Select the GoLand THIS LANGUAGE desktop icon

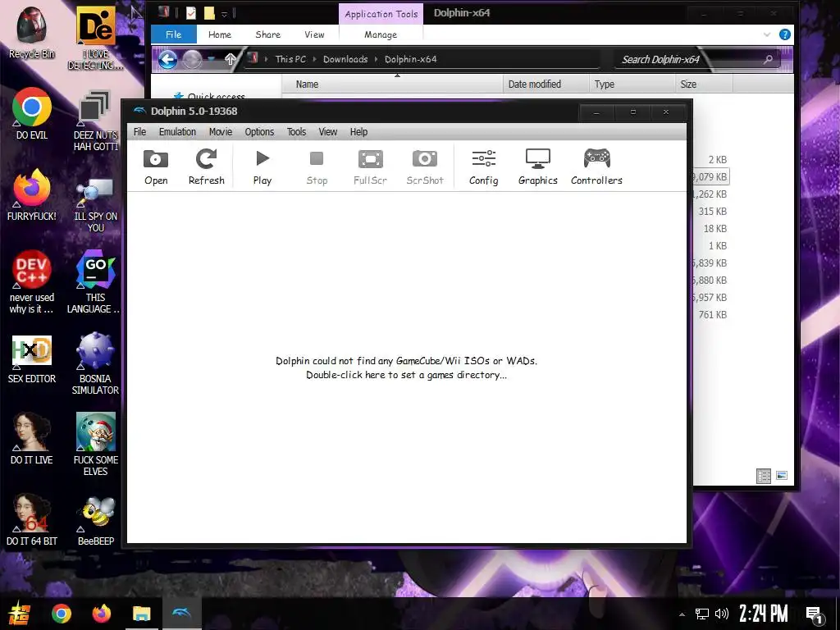pos(95,282)
